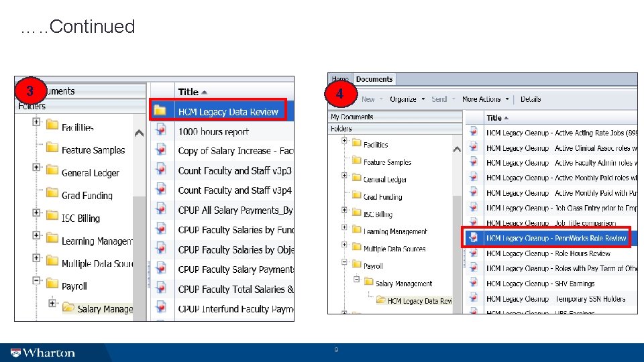The image size is (644, 362).
Task: Collapse Payroll folder in step 4 tree
Action: 344,262
